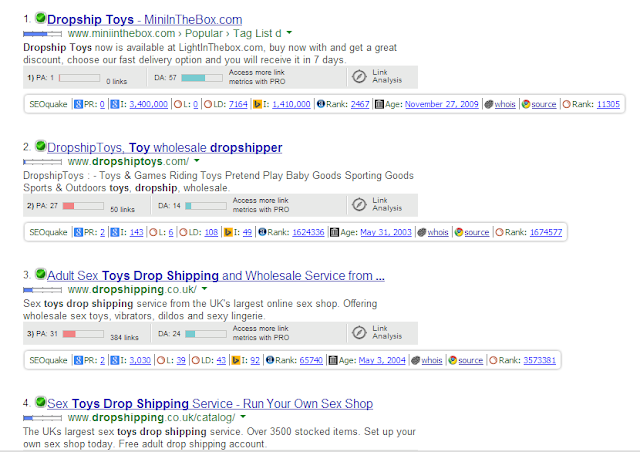This screenshot has height=452, width=640.
Task: Open Age link November 27, 2009
Action: 442,104
